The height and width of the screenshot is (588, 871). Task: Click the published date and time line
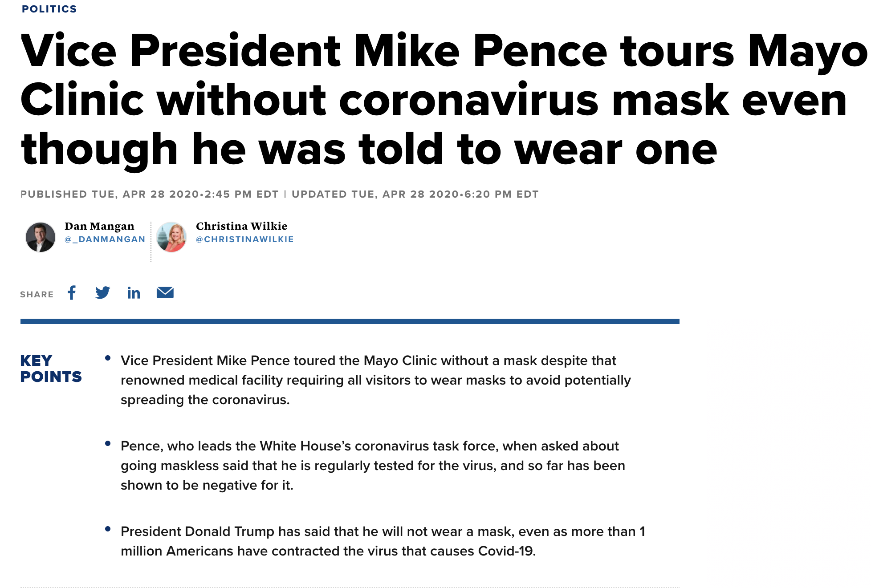[150, 194]
